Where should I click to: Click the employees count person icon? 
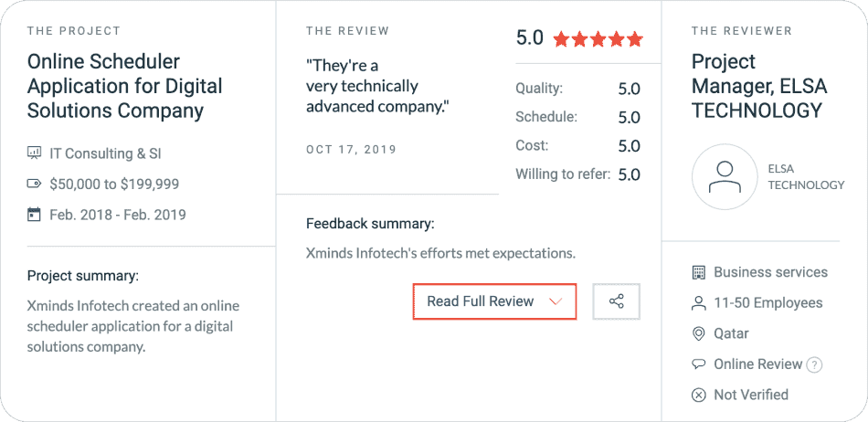699,303
